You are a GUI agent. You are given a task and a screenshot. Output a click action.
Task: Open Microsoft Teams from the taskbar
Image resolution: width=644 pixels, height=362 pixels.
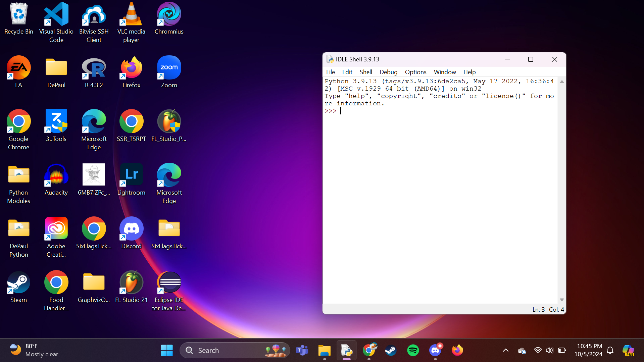(302, 350)
